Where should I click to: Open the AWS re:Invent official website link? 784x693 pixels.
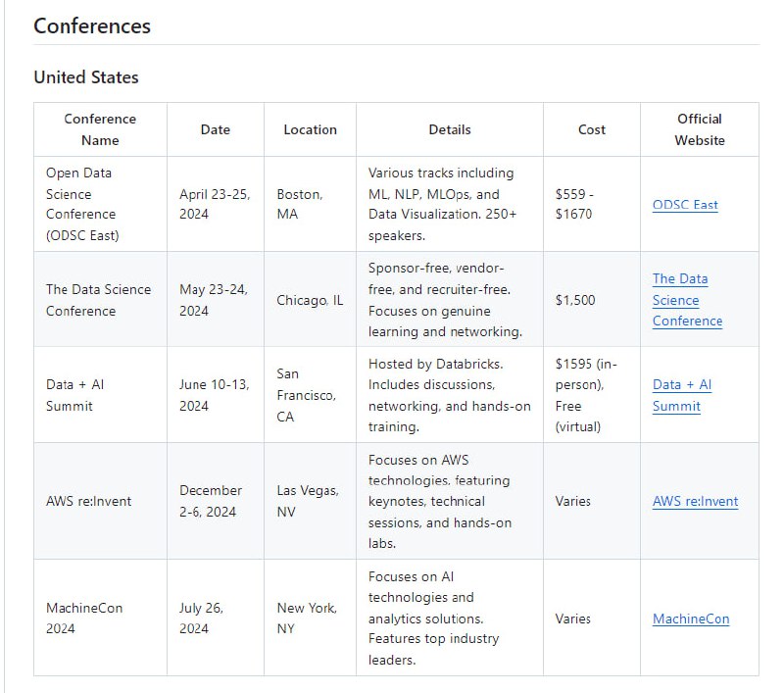695,501
